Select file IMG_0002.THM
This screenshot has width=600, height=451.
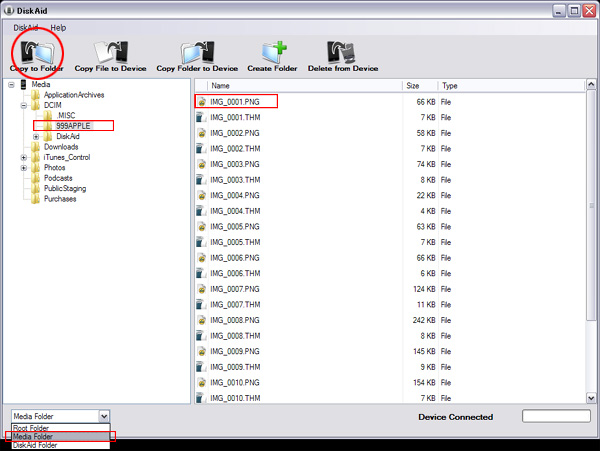235,148
